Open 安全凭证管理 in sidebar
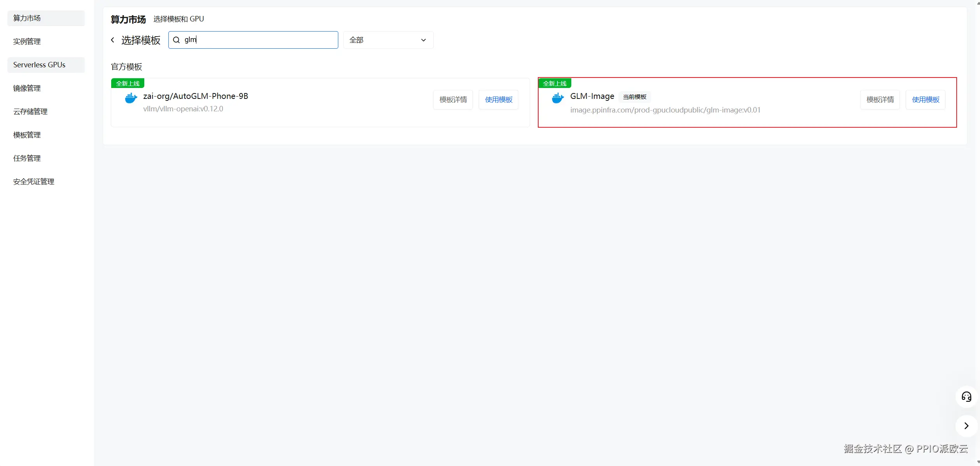 coord(34,182)
